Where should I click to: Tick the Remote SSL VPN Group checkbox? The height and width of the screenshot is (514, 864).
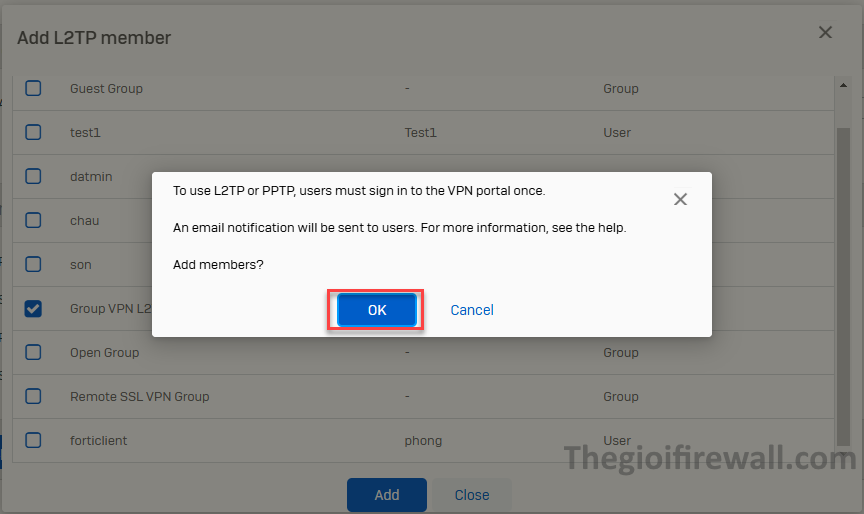coord(33,396)
